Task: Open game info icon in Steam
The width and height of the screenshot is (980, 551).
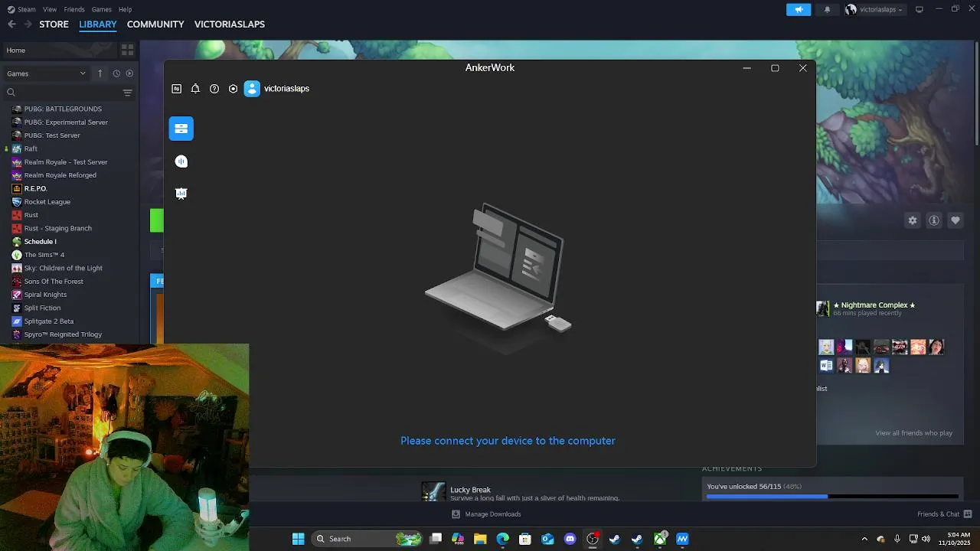Action: [934, 220]
